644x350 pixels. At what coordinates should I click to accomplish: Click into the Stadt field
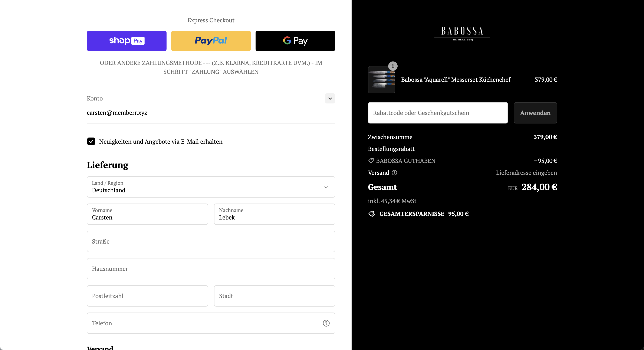click(x=275, y=296)
